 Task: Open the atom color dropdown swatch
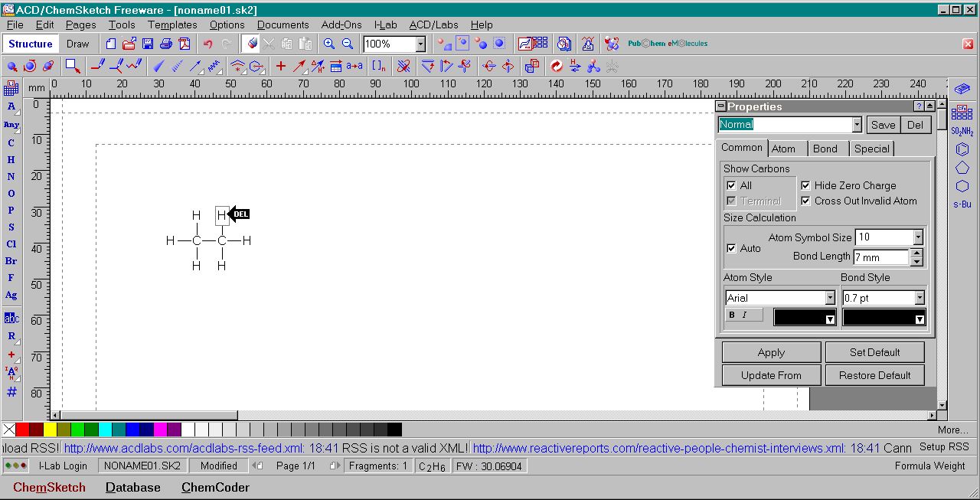coord(805,318)
